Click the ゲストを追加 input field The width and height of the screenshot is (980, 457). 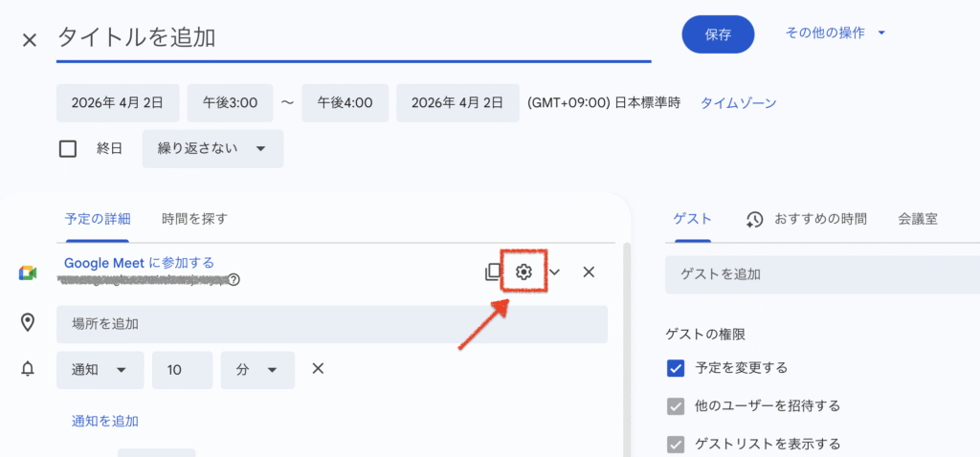coord(821,273)
